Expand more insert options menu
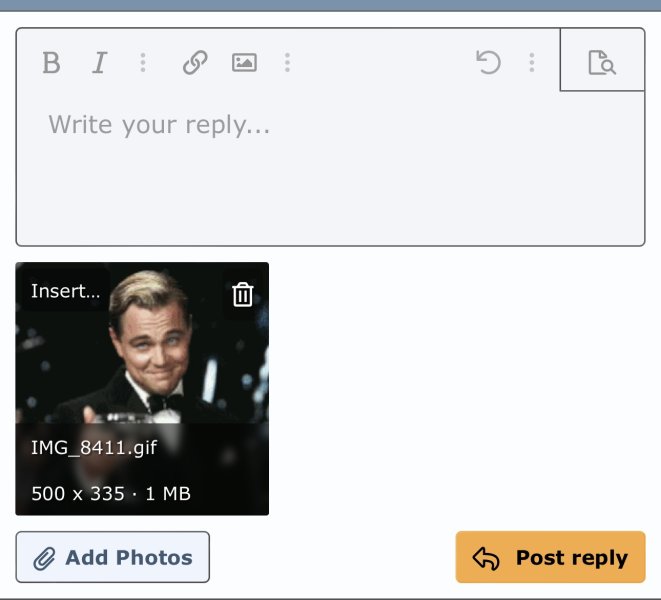Screen dimensions: 661x600 pyautogui.click(x=287, y=64)
